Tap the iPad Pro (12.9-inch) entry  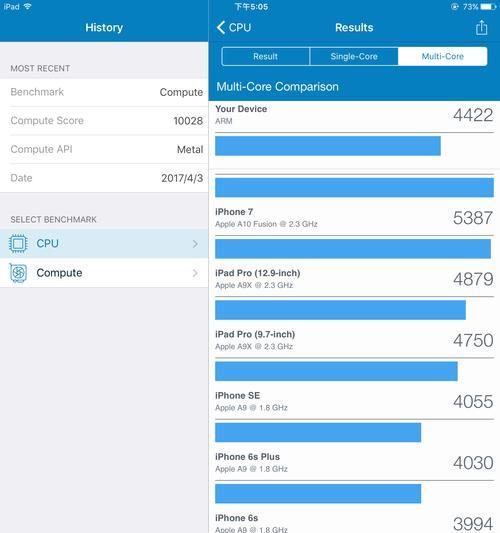tap(354, 279)
